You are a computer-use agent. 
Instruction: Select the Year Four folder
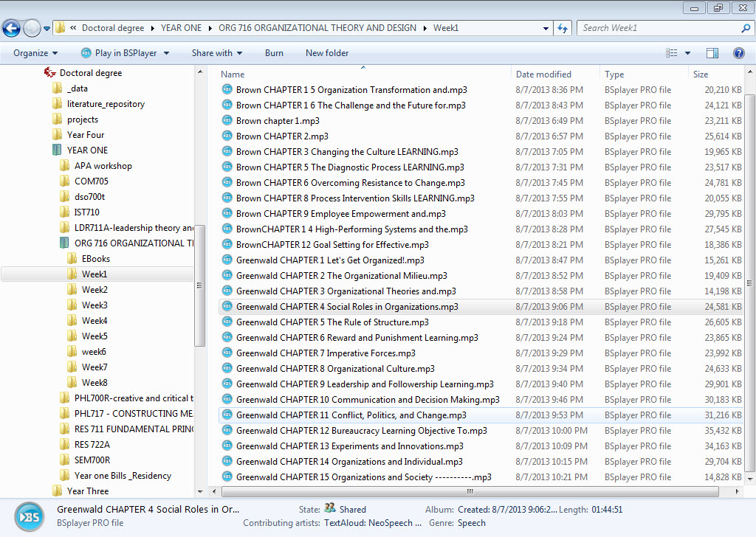86,135
